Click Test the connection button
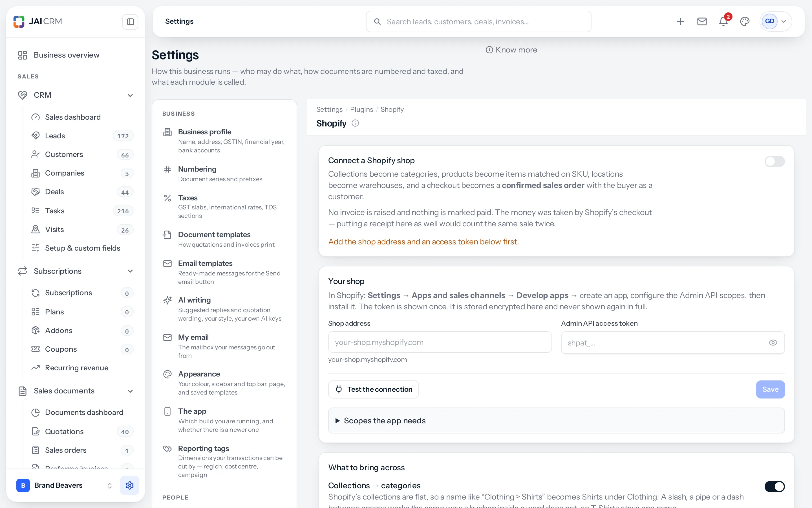The image size is (812, 508). [x=374, y=389]
